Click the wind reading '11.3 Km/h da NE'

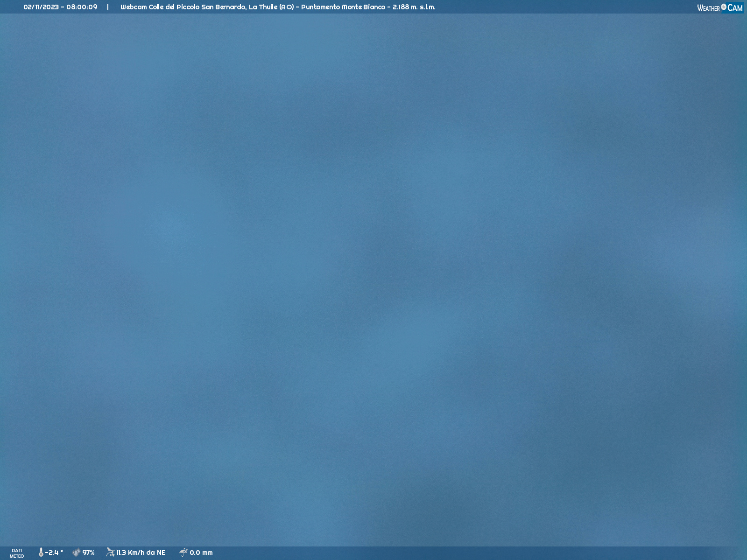pos(141,553)
